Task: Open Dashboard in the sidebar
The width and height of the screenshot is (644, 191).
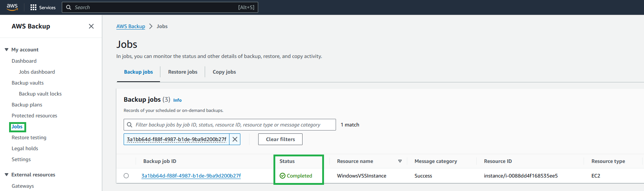Action: click(x=24, y=61)
